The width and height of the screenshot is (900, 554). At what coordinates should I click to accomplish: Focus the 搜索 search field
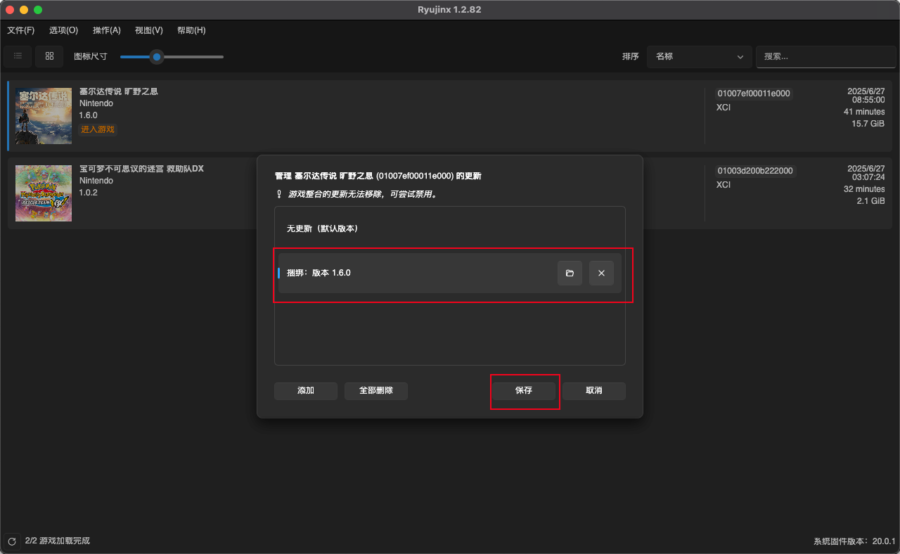(827, 57)
